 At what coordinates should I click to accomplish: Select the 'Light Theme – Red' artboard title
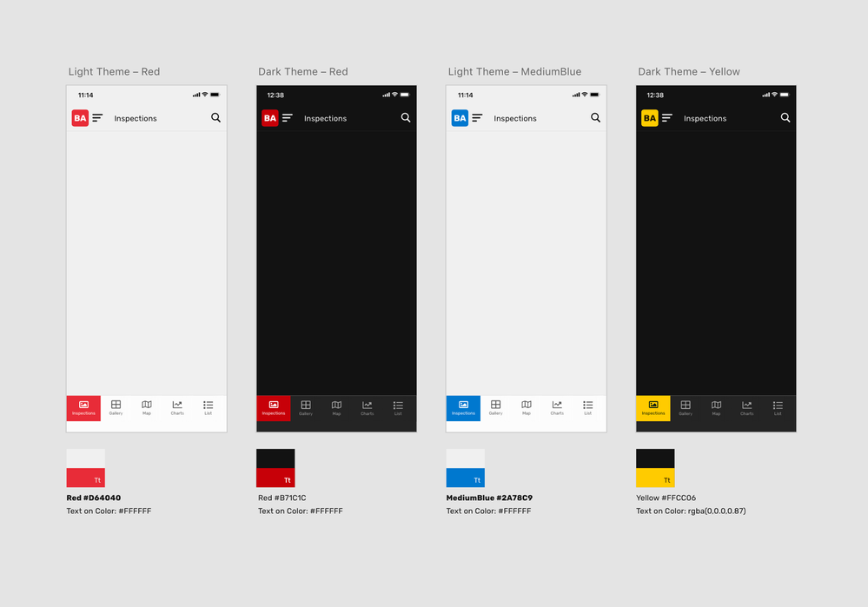coord(114,71)
